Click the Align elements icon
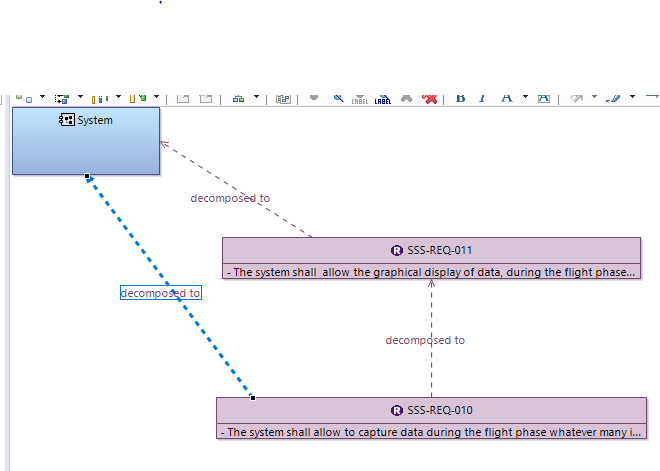The height and width of the screenshot is (471, 660). [x=100, y=99]
